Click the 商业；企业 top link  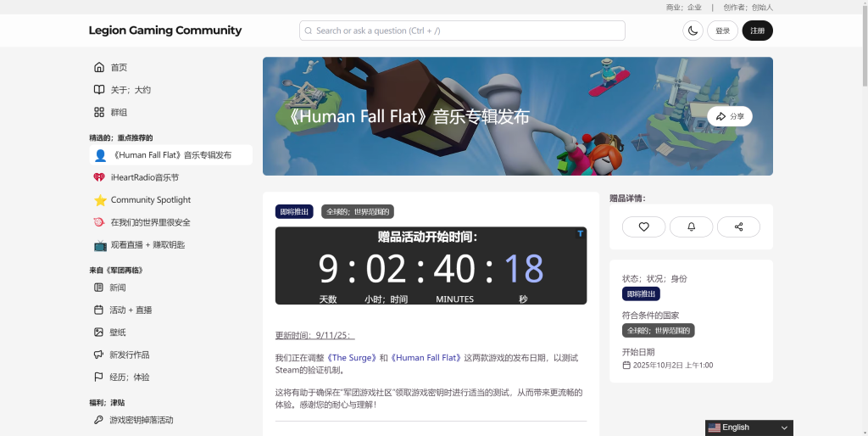click(684, 7)
